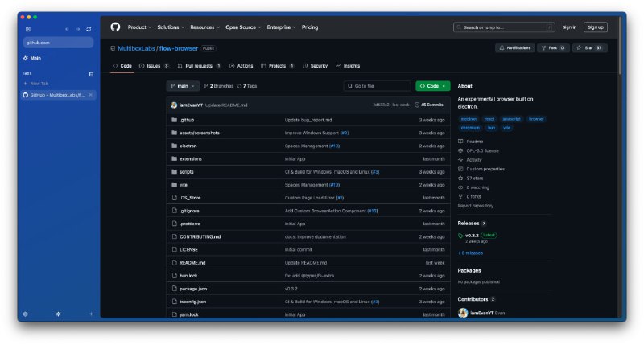Open settings gear in sidebar footer

tap(26, 314)
